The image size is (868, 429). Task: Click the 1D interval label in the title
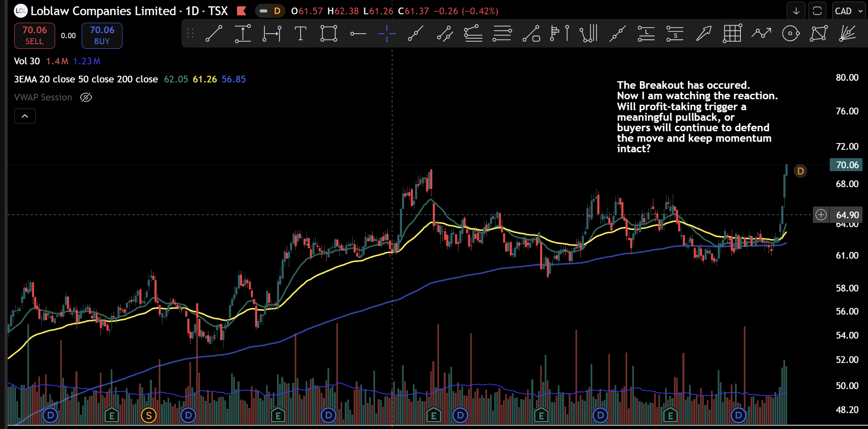point(192,11)
